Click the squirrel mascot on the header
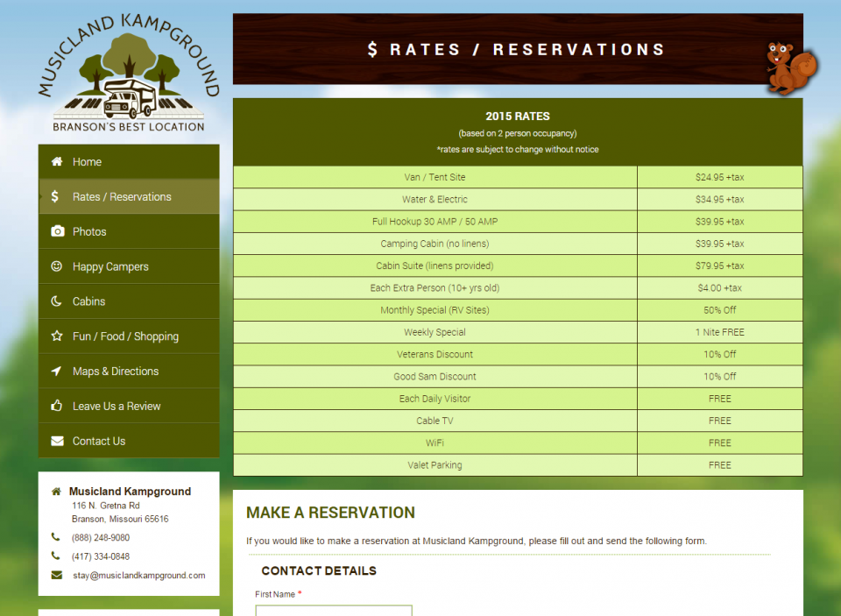The width and height of the screenshot is (841, 616). tap(790, 68)
